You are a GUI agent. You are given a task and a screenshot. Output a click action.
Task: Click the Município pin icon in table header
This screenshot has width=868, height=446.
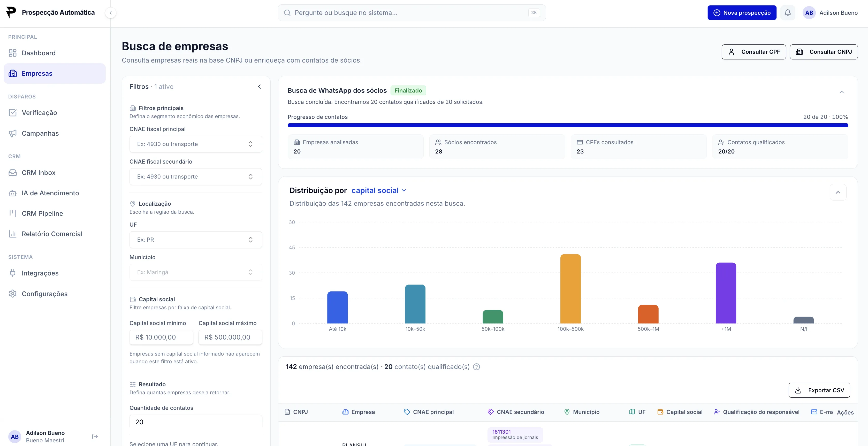point(567,412)
